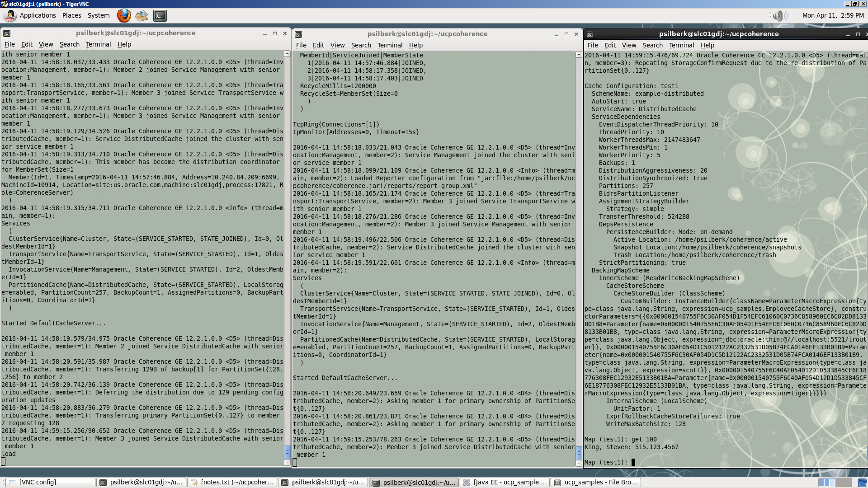
Task: Open ucp_samples File Browser from taskbar
Action: pos(596,482)
